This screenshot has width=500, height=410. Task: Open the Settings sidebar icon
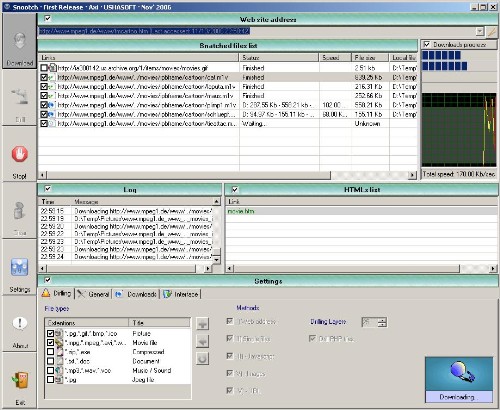click(20, 267)
